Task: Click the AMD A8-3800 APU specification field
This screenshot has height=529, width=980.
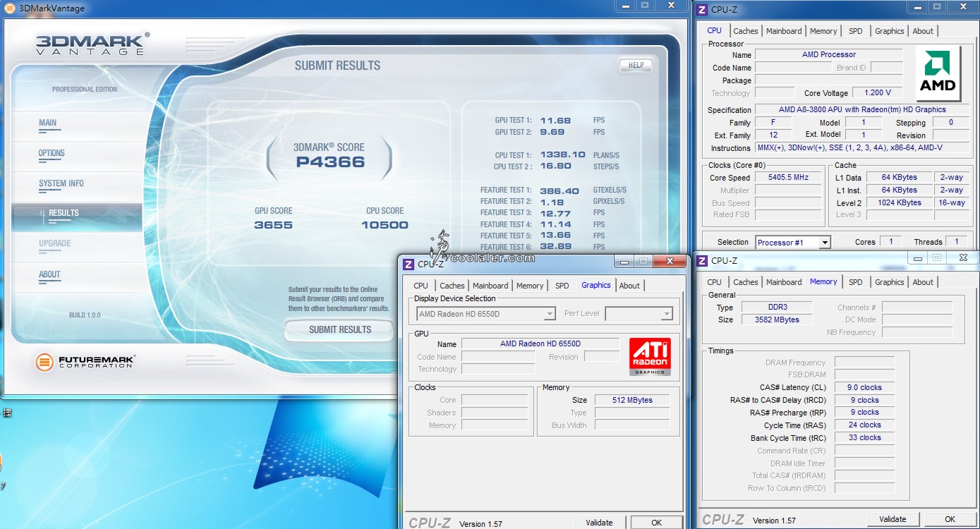Action: coord(862,109)
